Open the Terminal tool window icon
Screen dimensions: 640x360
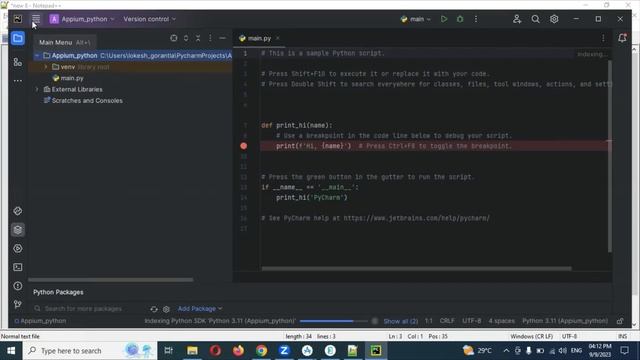coord(18,267)
